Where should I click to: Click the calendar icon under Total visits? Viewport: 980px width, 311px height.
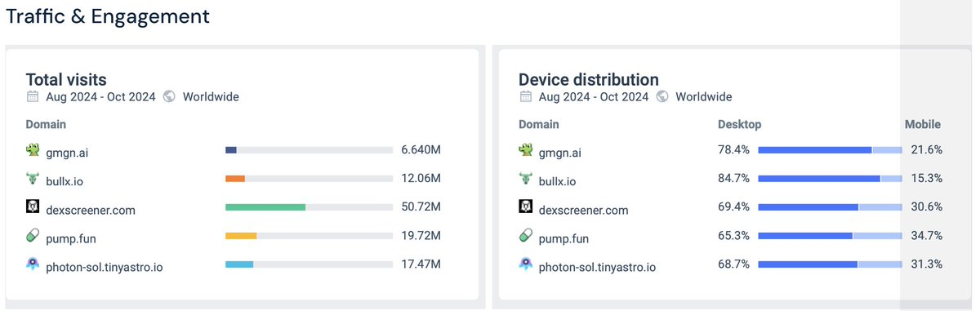[33, 96]
